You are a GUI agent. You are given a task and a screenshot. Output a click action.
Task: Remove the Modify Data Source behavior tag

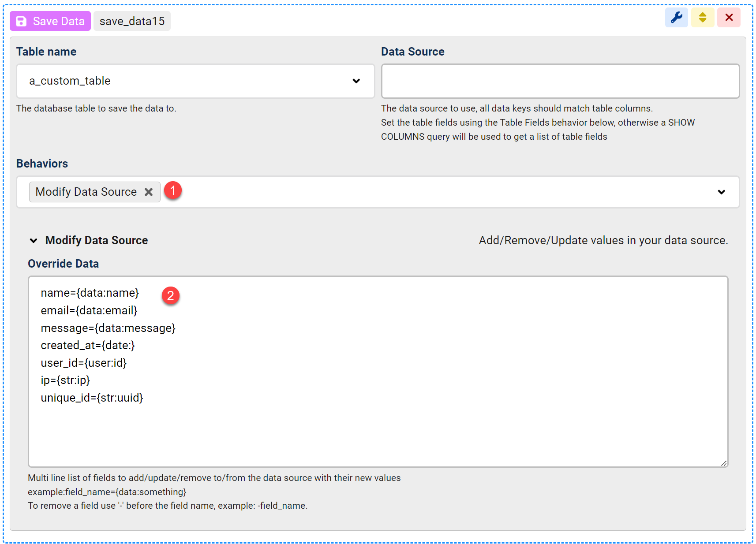[x=149, y=192]
